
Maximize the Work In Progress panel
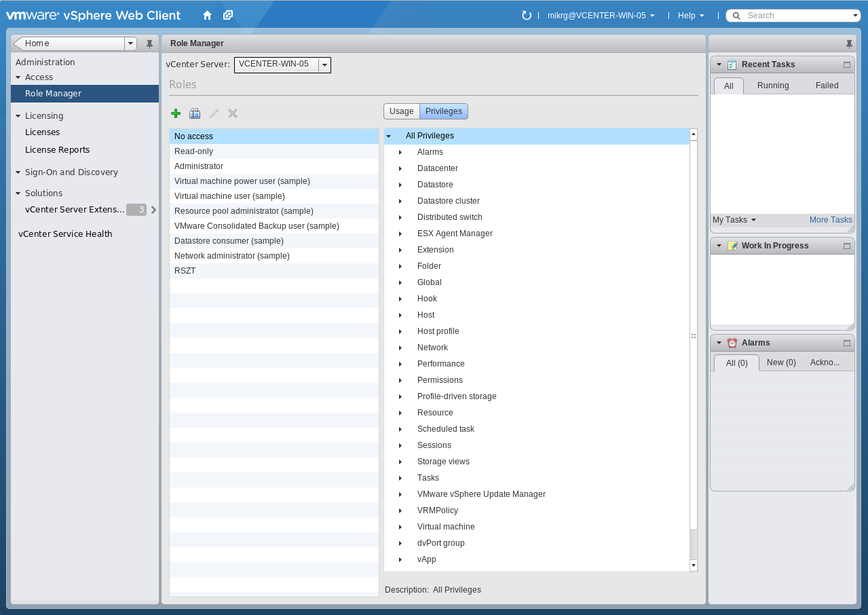(x=847, y=246)
